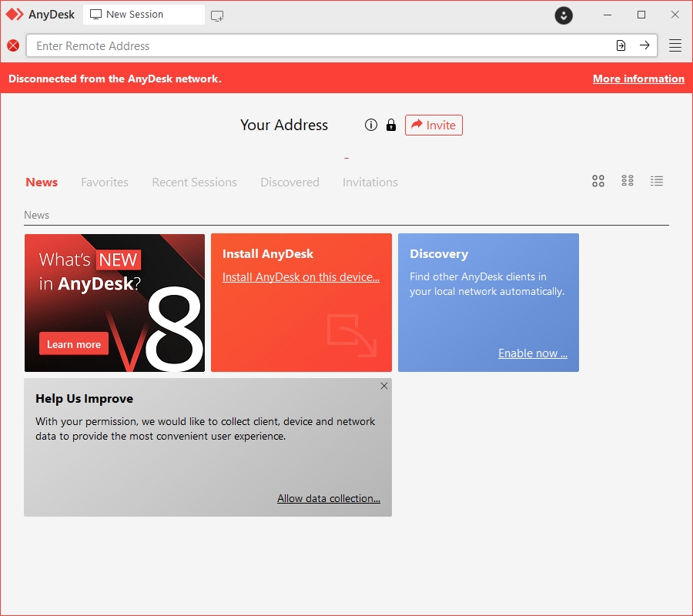The height and width of the screenshot is (616, 693).
Task: Click the Invite button
Action: point(434,125)
